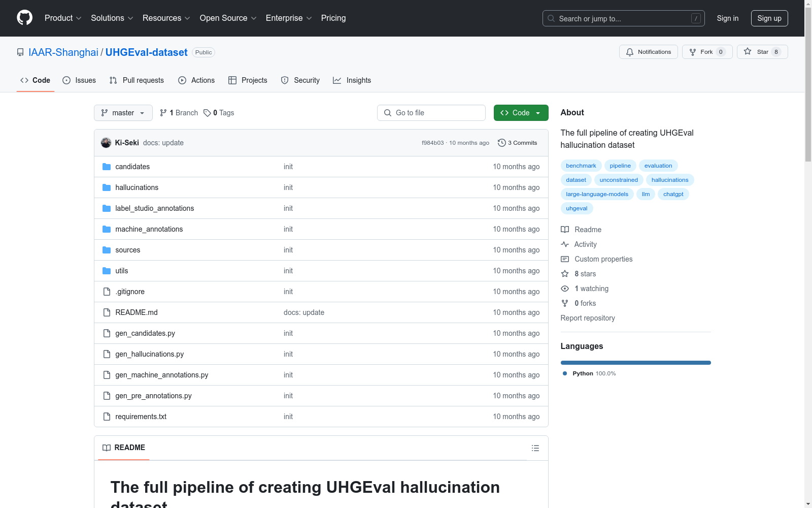
Task: Select the uhgeval topic tag
Action: tap(577, 208)
